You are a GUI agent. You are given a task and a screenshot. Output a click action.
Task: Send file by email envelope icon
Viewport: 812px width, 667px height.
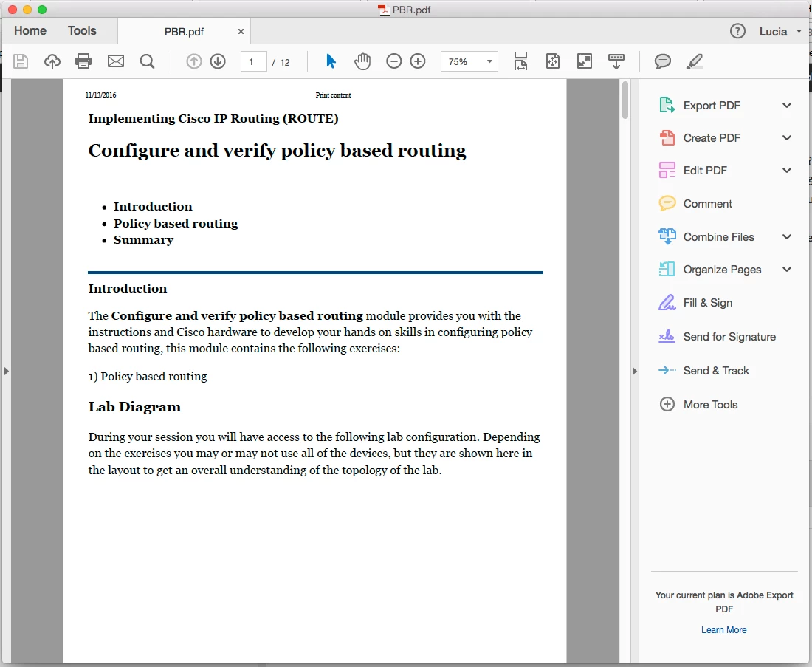pos(115,61)
